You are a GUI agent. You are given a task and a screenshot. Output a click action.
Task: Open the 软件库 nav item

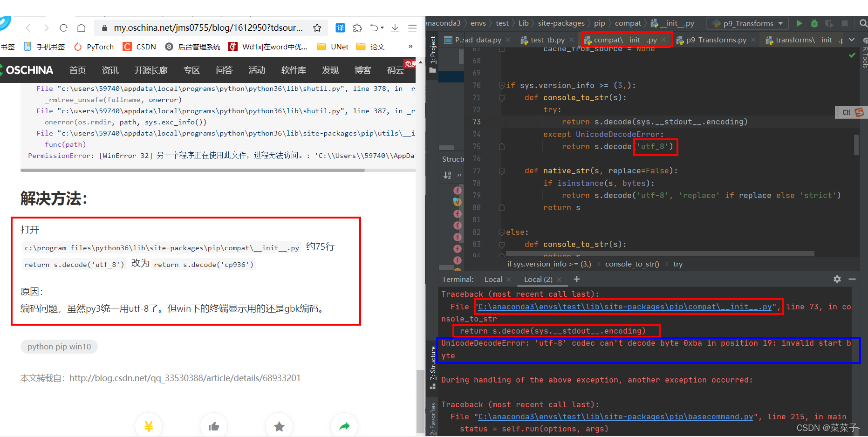click(x=294, y=70)
